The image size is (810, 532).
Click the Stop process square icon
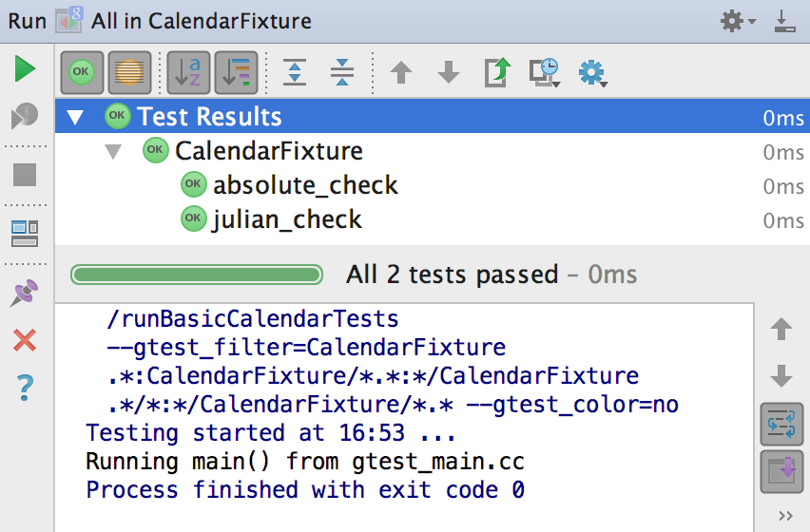coord(25,174)
